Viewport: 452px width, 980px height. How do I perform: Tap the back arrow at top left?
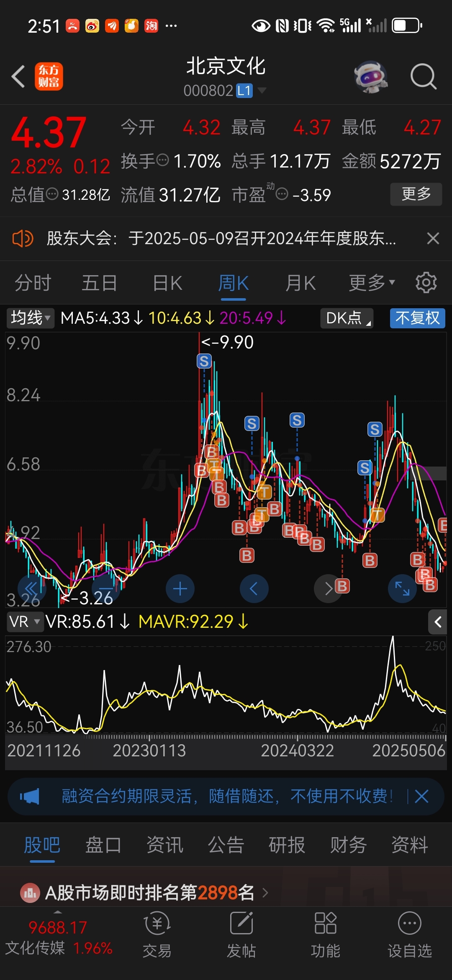pos(18,77)
